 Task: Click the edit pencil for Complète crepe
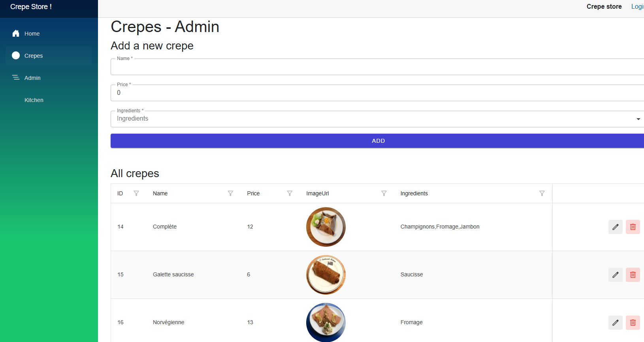click(615, 227)
